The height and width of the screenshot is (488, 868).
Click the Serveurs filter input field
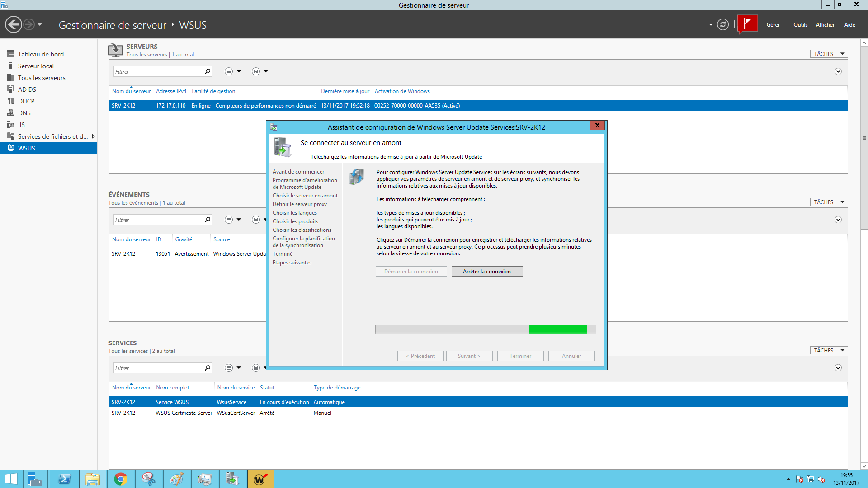click(157, 71)
